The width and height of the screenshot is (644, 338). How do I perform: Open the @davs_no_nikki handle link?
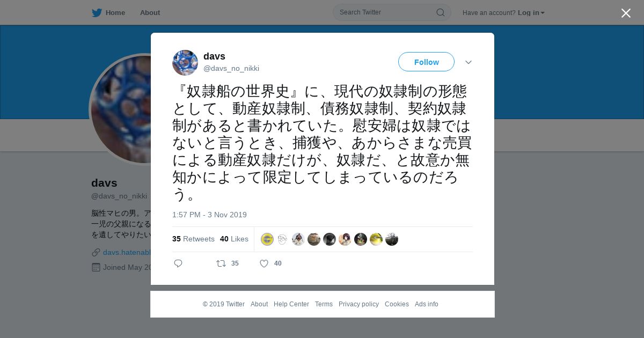[231, 68]
